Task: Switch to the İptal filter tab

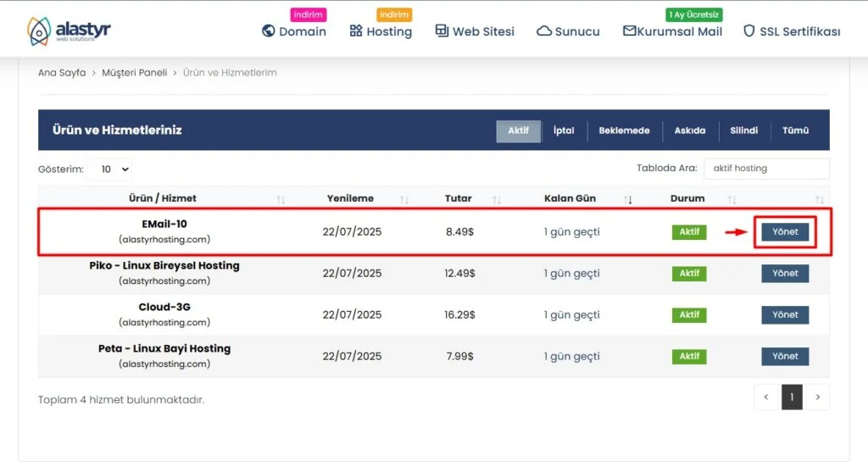Action: pyautogui.click(x=564, y=130)
